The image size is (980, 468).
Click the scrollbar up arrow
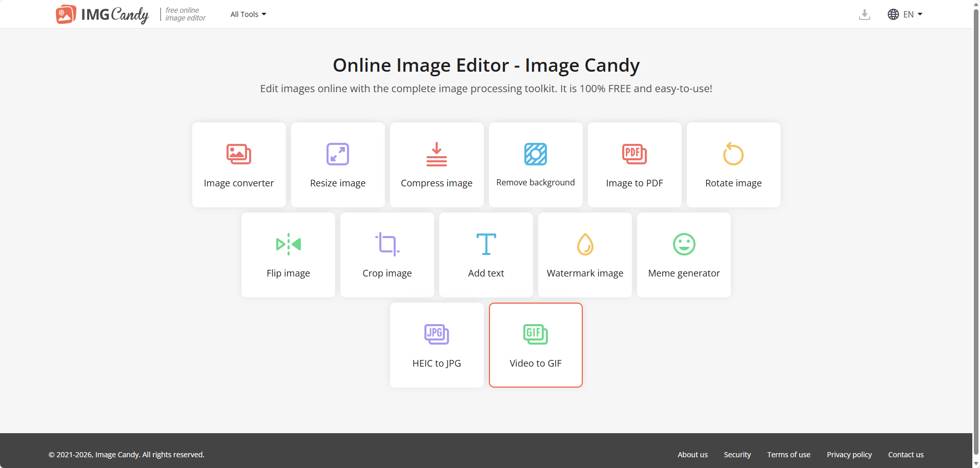(976, 4)
